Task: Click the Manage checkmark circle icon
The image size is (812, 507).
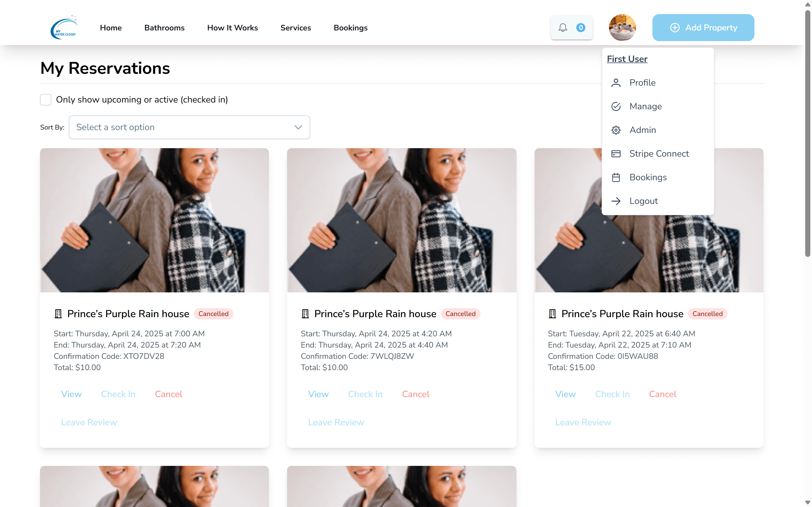Action: [x=616, y=106]
